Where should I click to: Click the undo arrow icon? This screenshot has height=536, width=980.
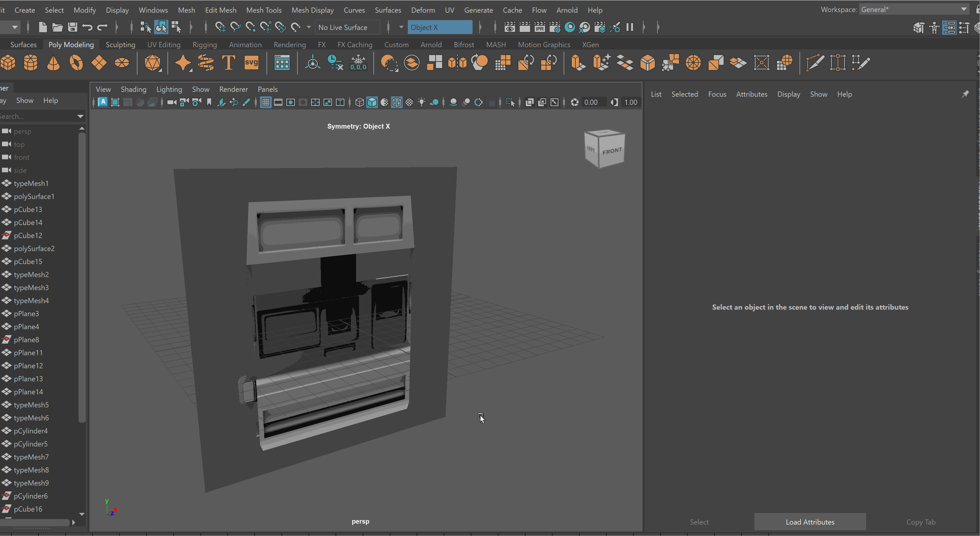88,27
